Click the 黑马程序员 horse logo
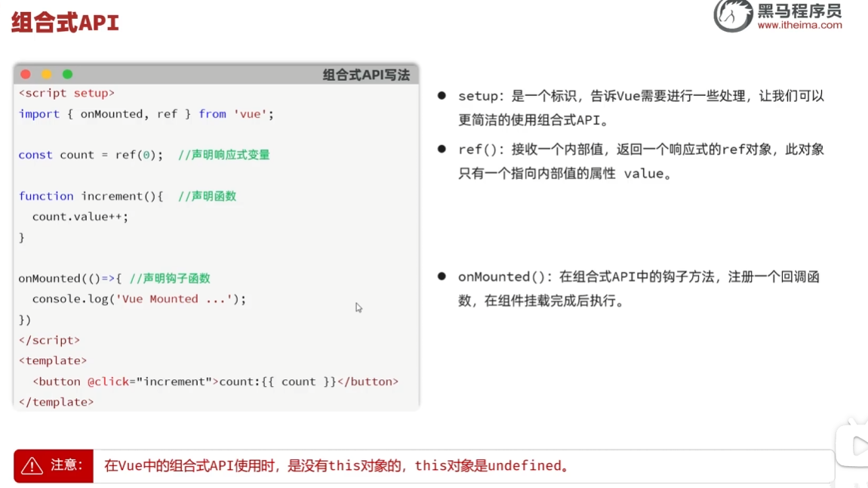 click(x=733, y=15)
